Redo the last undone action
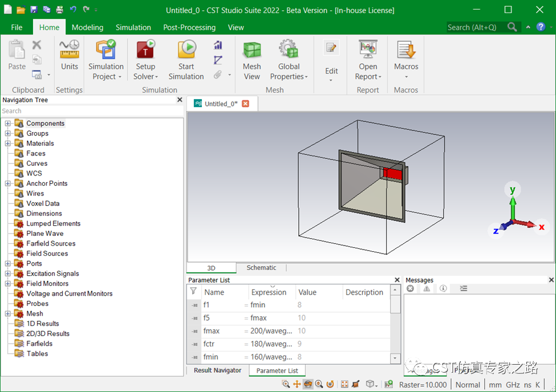Image resolution: width=556 pixels, height=392 pixels. point(86,10)
